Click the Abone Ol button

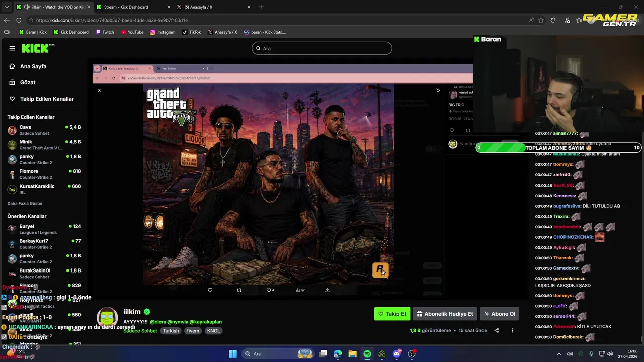coord(500,314)
